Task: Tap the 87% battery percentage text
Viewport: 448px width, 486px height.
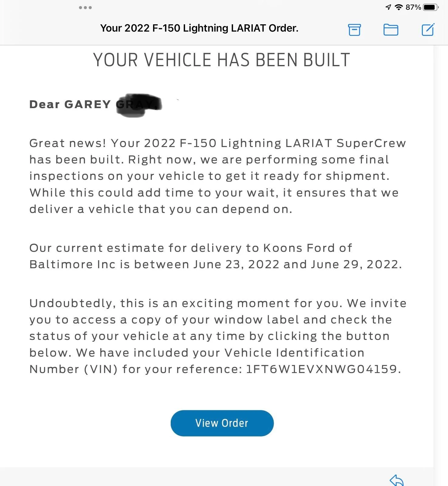Action: click(x=414, y=7)
